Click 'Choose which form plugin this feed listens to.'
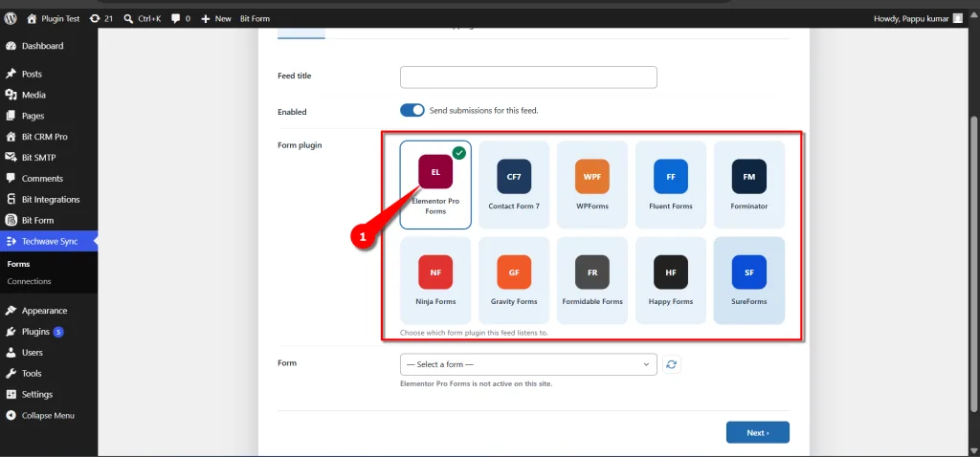 [x=474, y=333]
